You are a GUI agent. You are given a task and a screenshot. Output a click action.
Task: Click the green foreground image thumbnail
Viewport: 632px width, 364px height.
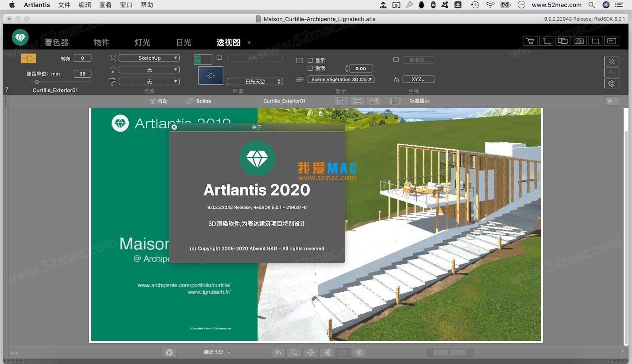[x=203, y=59]
